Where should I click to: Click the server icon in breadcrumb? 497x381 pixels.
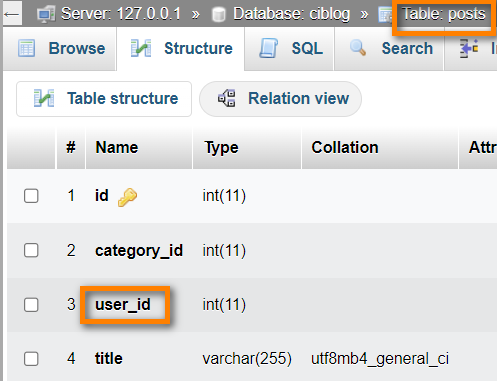(46, 14)
